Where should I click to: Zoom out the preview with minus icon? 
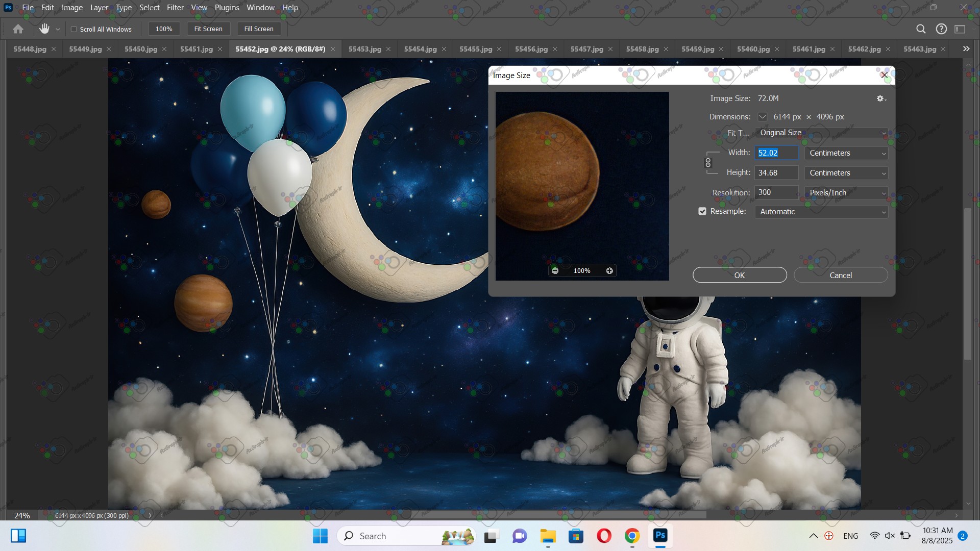555,271
